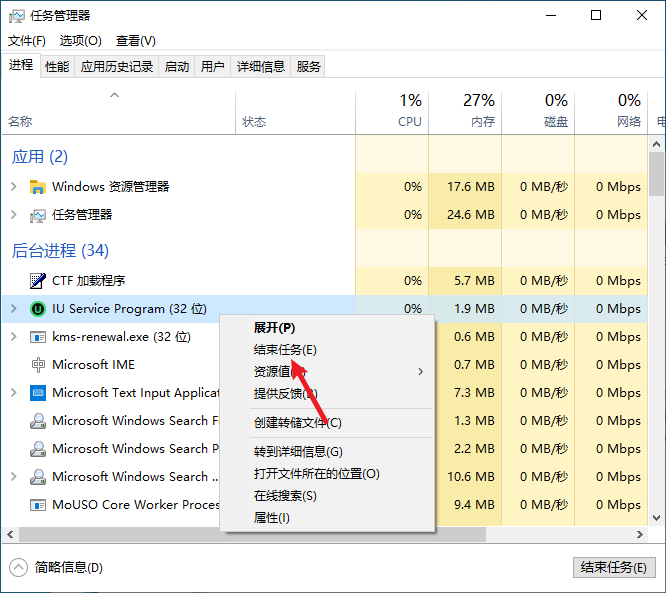Select the CTF 加载程序 row name

pos(88,281)
